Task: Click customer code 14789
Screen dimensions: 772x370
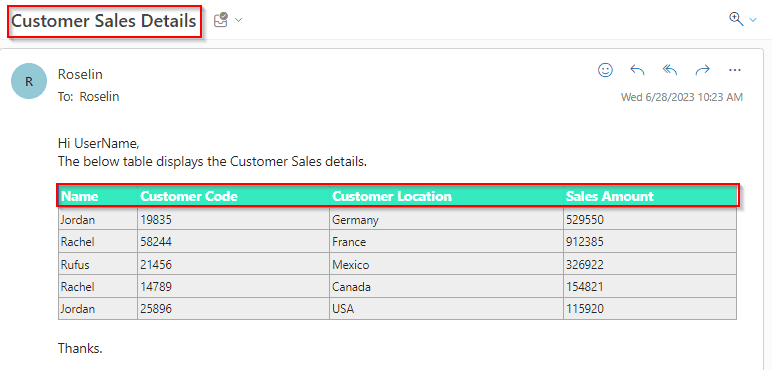Action: [x=233, y=286]
